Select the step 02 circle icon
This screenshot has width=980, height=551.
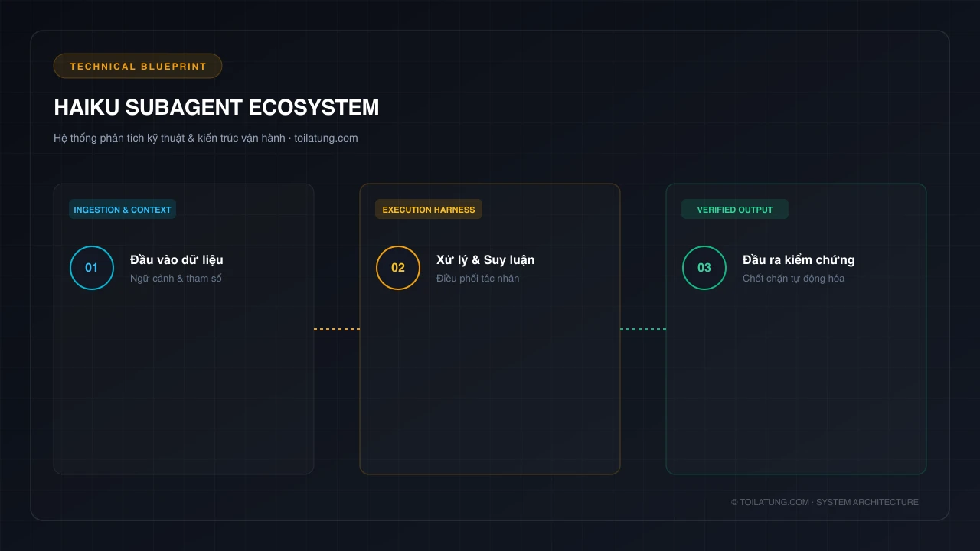(398, 268)
